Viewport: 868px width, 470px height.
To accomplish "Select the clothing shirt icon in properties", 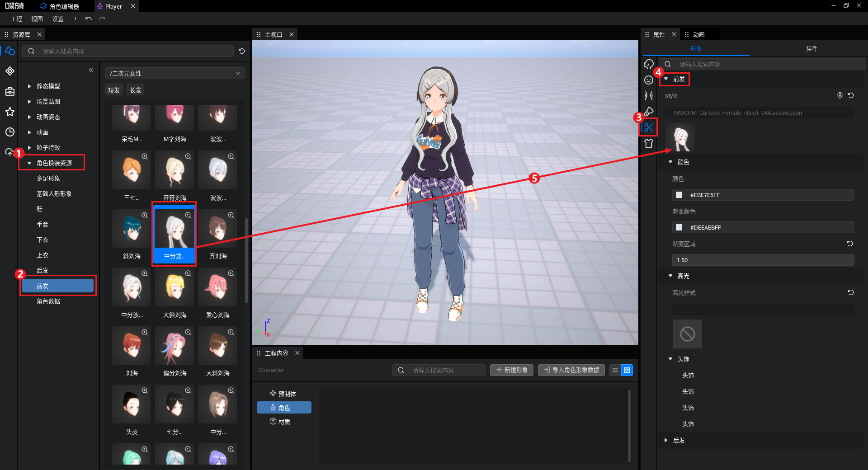I will [649, 143].
